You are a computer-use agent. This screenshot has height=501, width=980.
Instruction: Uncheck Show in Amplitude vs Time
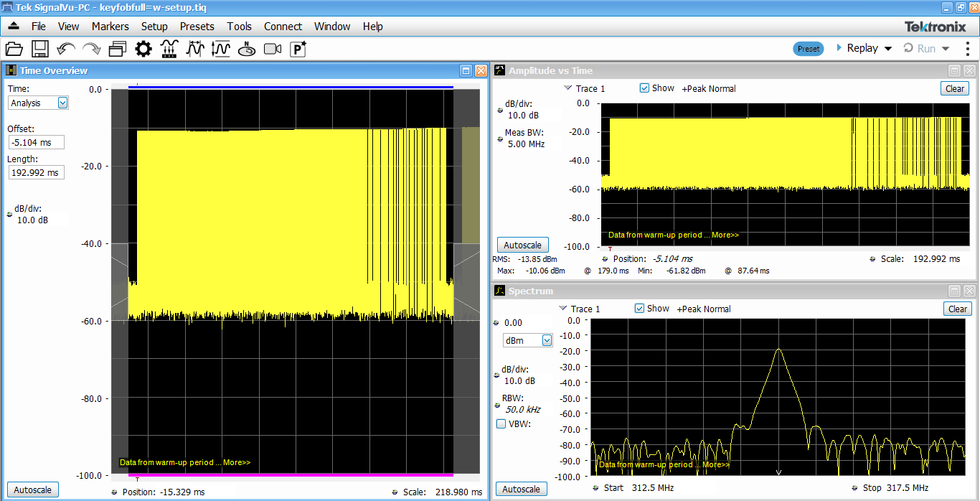[644, 88]
